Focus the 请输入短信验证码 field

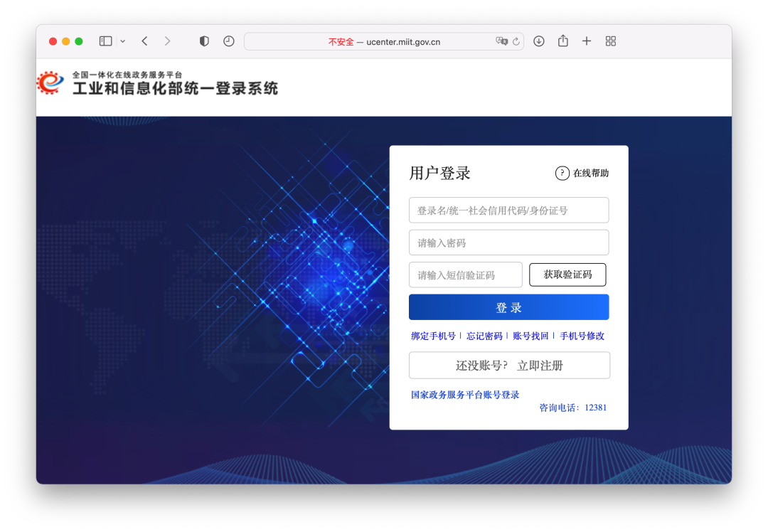pos(466,275)
